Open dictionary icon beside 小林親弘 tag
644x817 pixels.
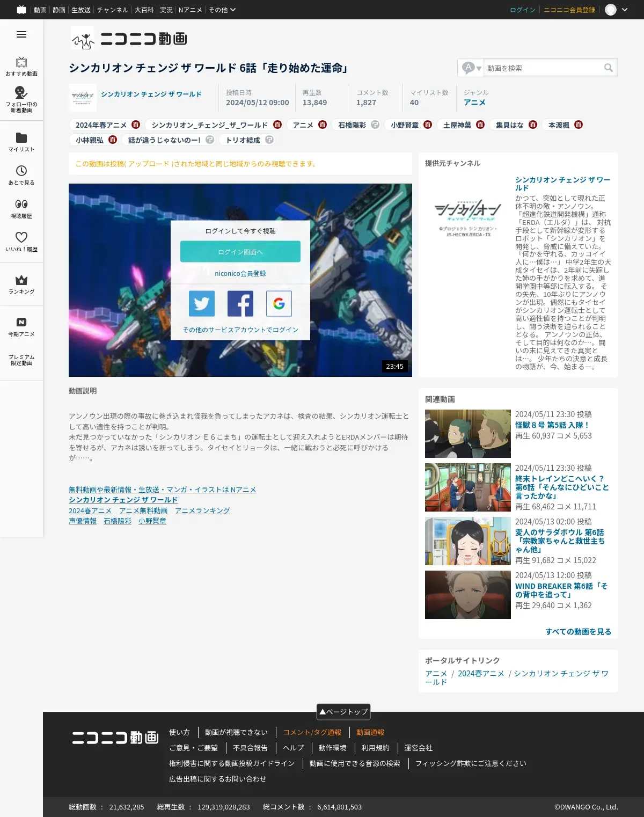click(x=113, y=140)
